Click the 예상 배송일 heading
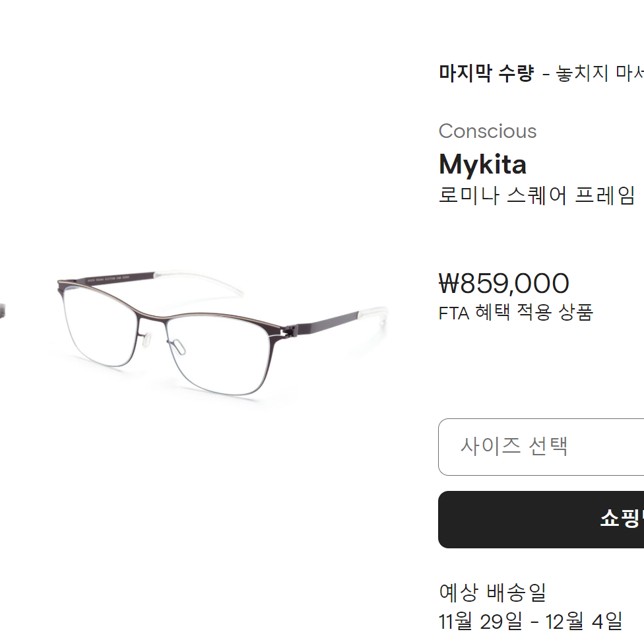Viewport: 644px width, 644px height. pyautogui.click(x=492, y=593)
